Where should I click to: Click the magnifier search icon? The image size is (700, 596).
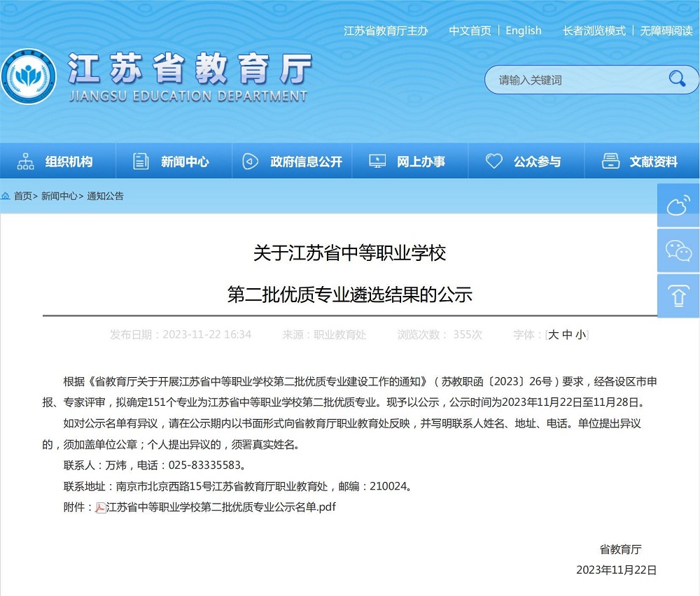[x=677, y=79]
